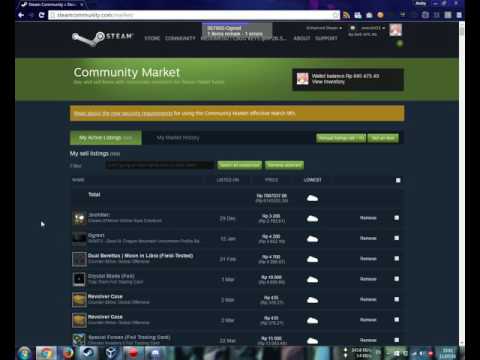The width and height of the screenshot is (480, 360).
Task: Expand the Enhanced Steam dropdown
Action: pyautogui.click(x=324, y=28)
